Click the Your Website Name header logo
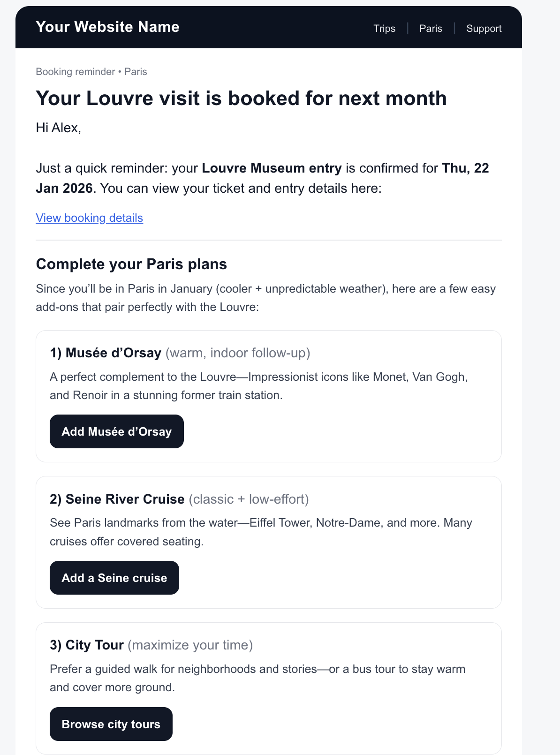The height and width of the screenshot is (755, 560). [107, 27]
